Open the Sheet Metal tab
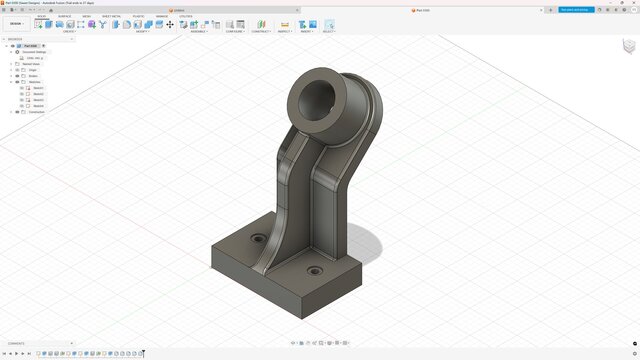 pyautogui.click(x=111, y=16)
